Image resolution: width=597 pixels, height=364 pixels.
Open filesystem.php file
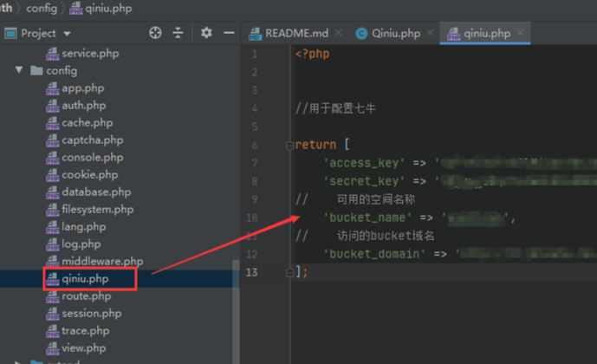(x=98, y=210)
